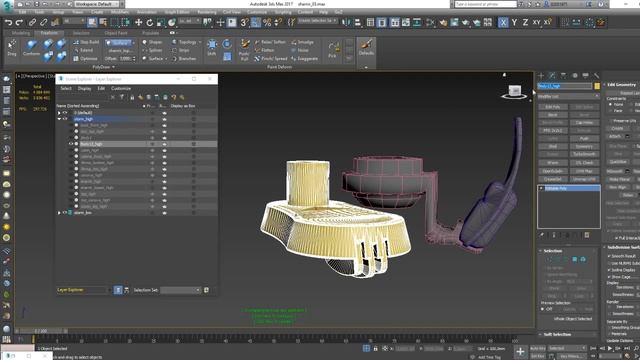The image size is (640, 360).
Task: Open the Selection Set dropdown in explorer
Action: [x=180, y=290]
